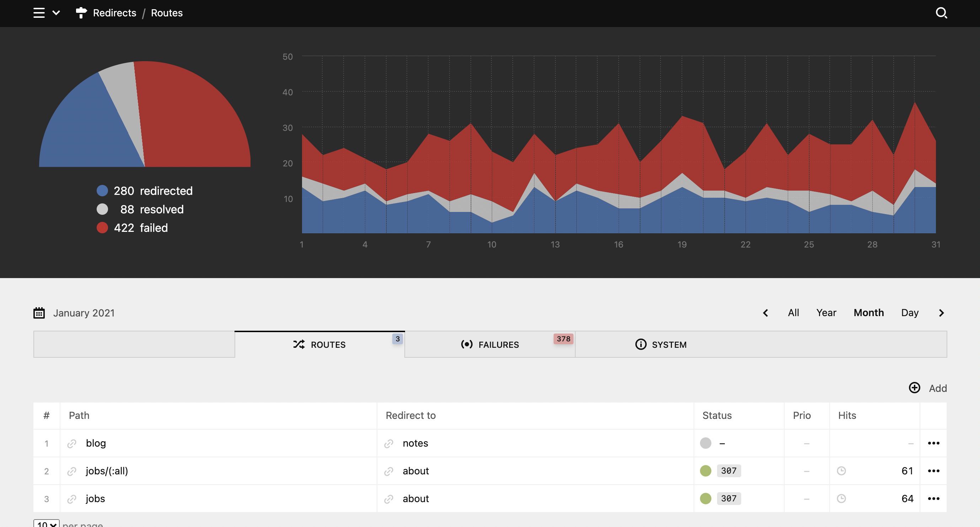Toggle grey status dot of blog route

tap(705, 443)
